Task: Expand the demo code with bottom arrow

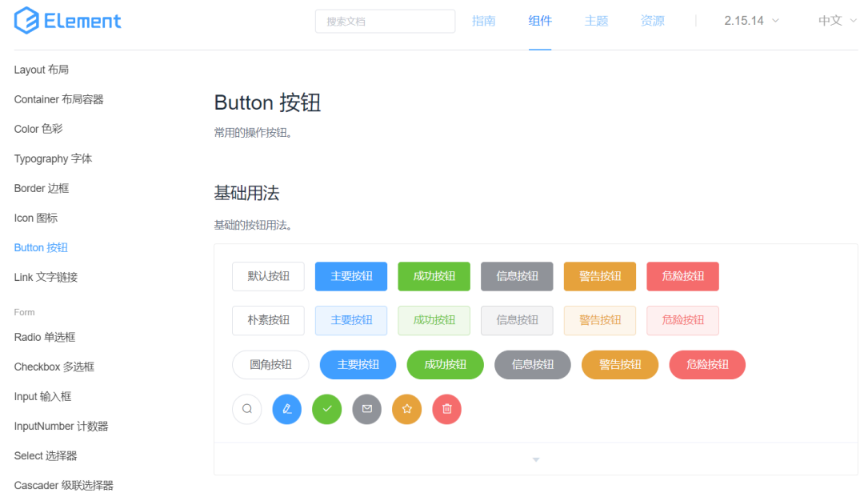Action: (x=536, y=459)
